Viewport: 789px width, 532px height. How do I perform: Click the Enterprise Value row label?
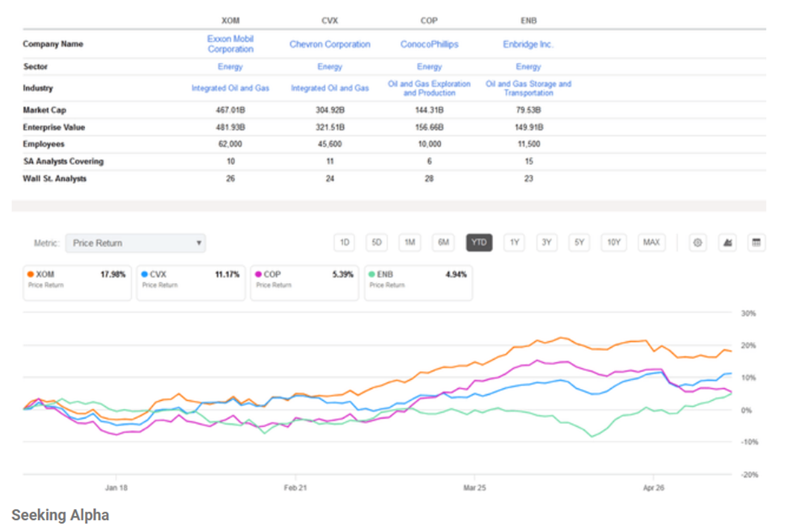[x=54, y=128]
